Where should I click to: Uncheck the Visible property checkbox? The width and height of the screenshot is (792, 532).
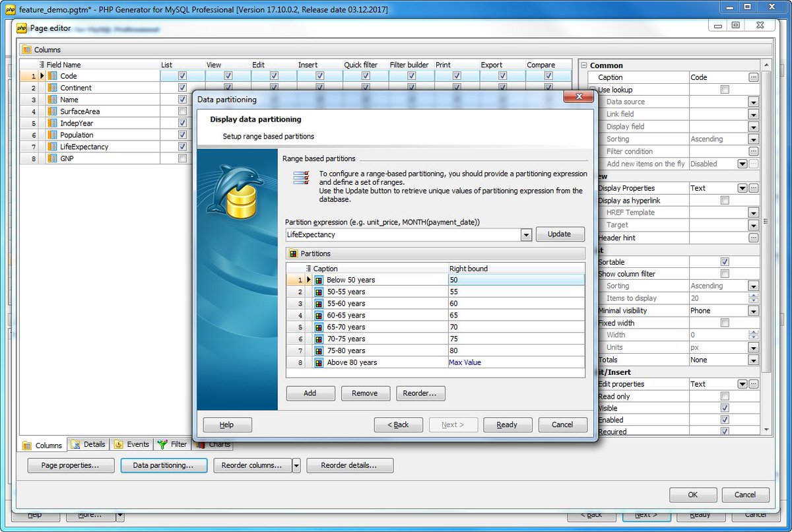point(725,408)
